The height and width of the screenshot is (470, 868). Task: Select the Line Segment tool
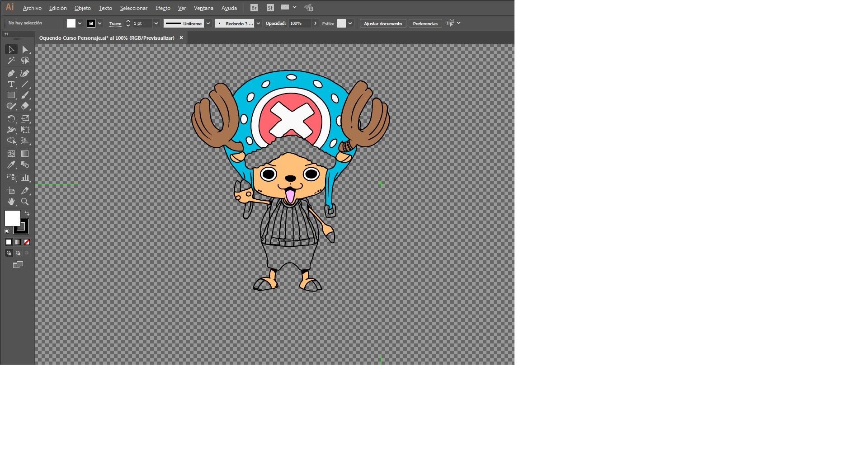tap(25, 84)
